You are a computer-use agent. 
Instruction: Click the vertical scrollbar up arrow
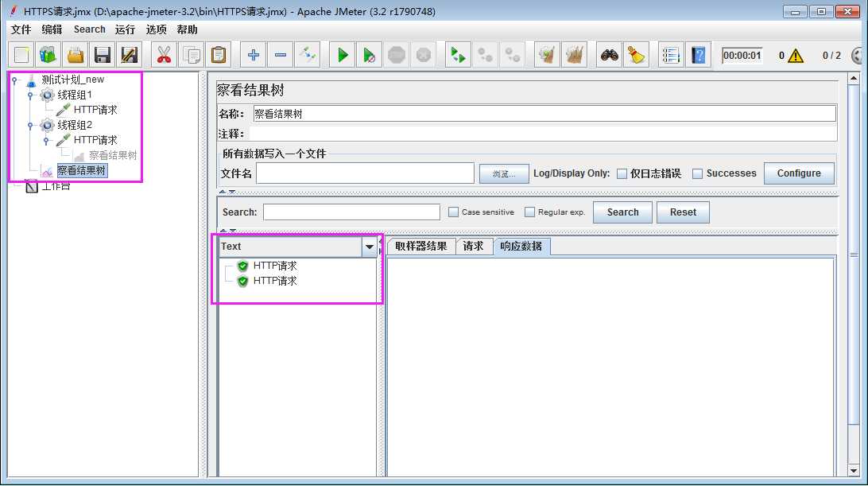(854, 78)
